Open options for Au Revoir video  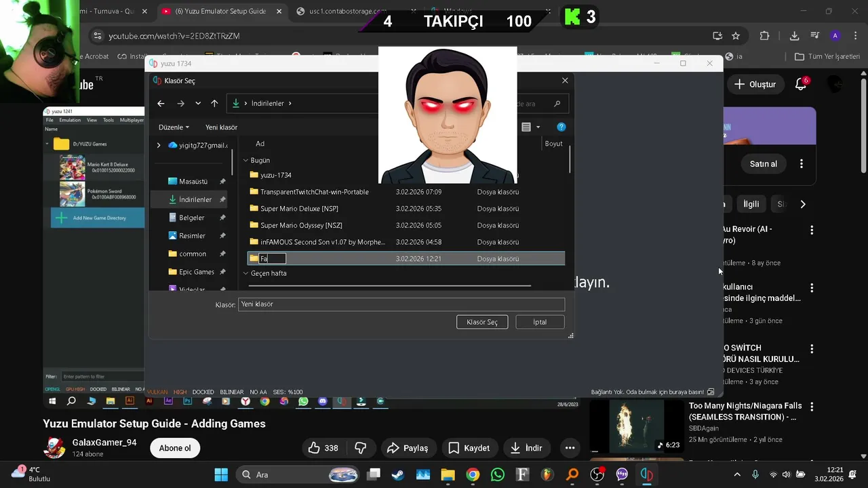click(812, 230)
